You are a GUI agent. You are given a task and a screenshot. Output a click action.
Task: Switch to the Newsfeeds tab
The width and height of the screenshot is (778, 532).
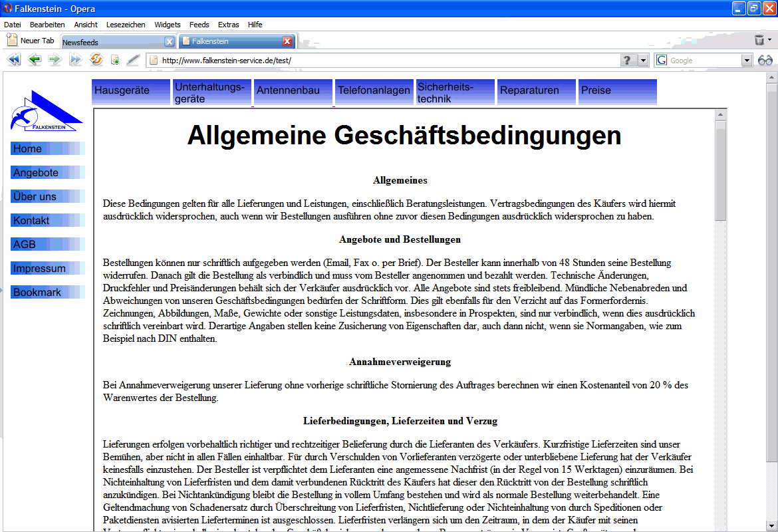114,42
